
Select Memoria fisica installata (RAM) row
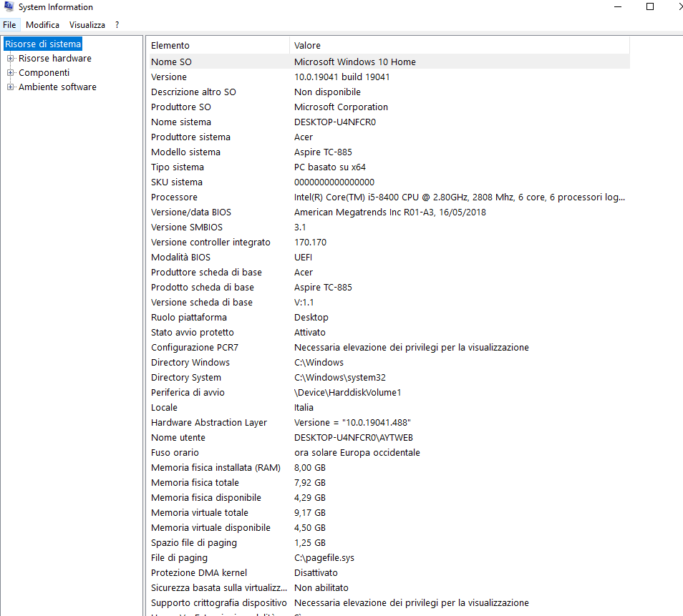tap(215, 468)
